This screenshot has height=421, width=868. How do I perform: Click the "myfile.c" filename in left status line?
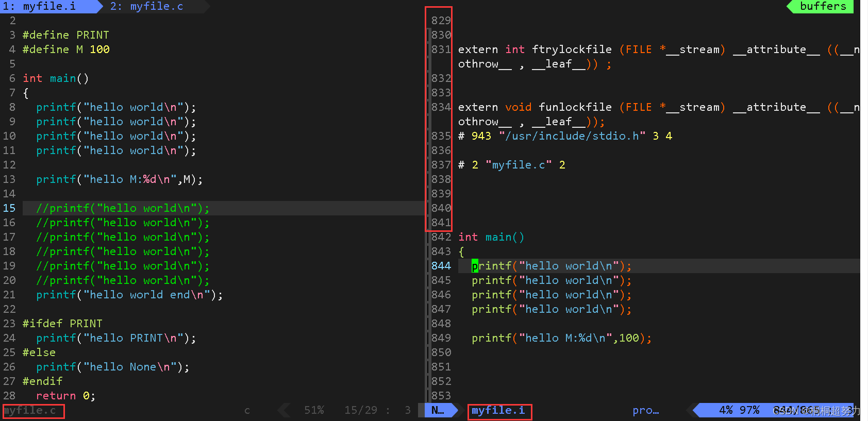point(29,410)
